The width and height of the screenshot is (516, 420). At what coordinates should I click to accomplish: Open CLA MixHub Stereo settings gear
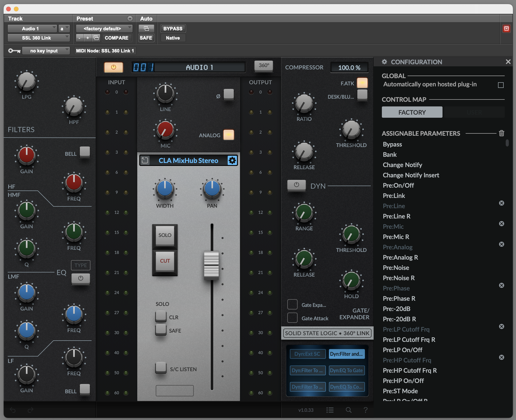click(232, 160)
